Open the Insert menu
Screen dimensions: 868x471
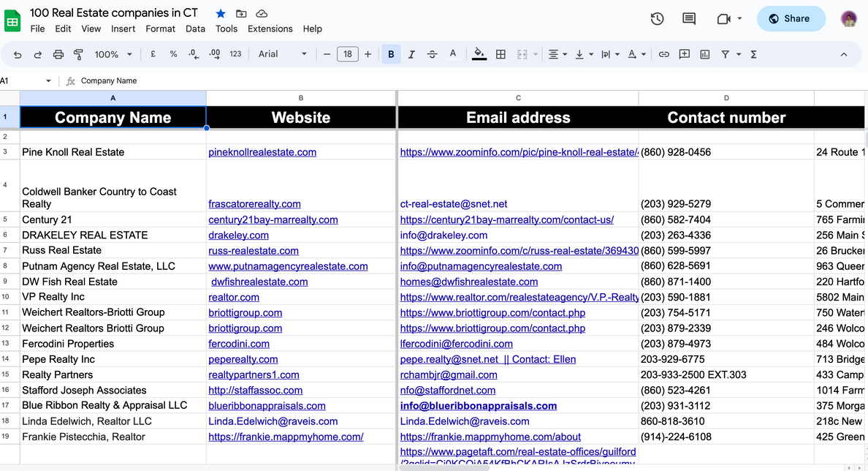[x=123, y=29]
